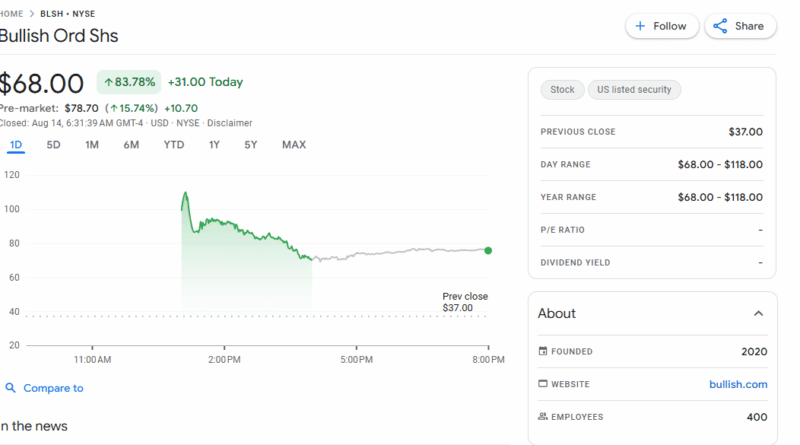Show the YTD chart range

pos(174,145)
